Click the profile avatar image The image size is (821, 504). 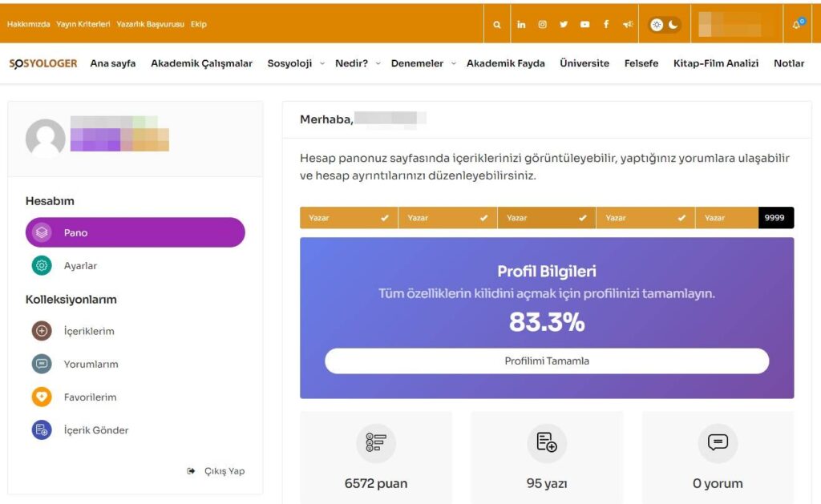[x=46, y=138]
